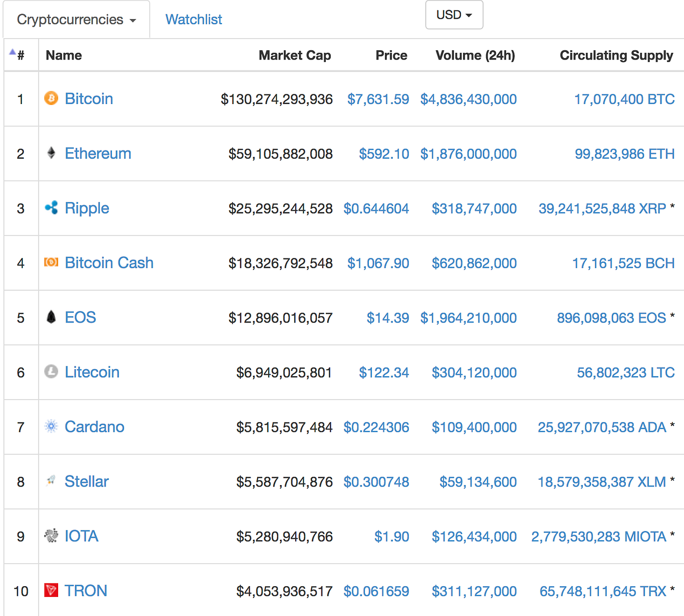Click the Bitcoin Cash logo icon

(51, 262)
